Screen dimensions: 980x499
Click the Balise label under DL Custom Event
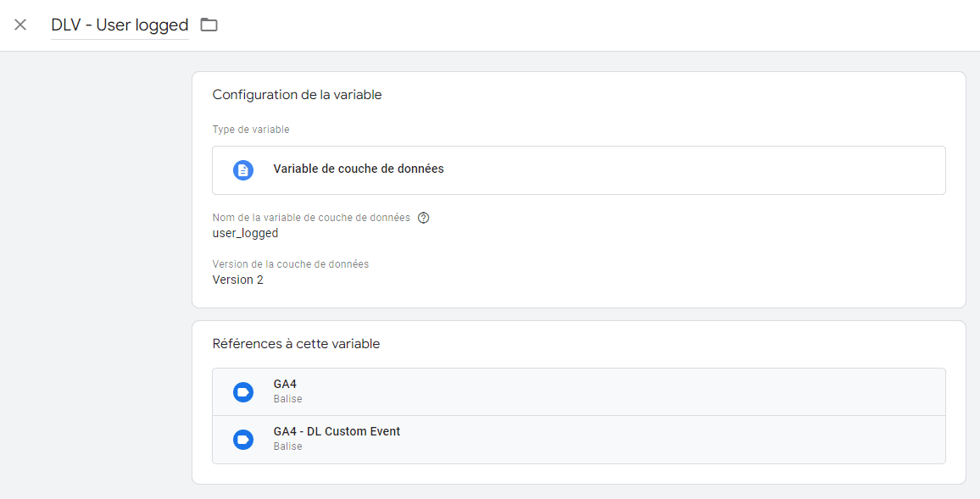(x=287, y=446)
